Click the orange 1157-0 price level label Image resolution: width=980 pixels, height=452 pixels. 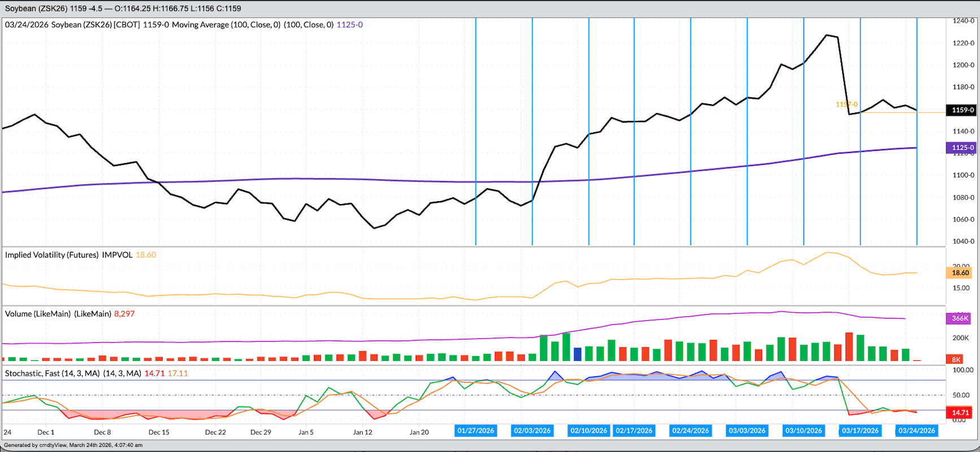coord(846,105)
